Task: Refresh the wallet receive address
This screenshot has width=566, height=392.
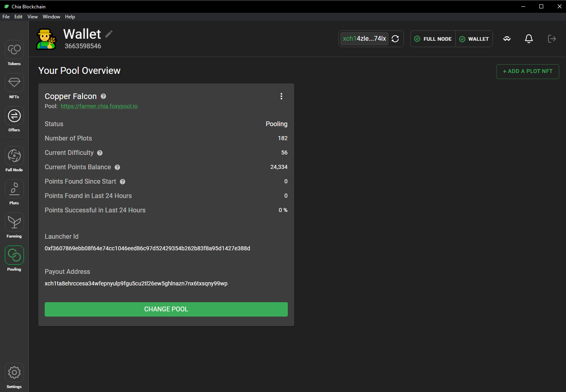Action: [x=395, y=39]
